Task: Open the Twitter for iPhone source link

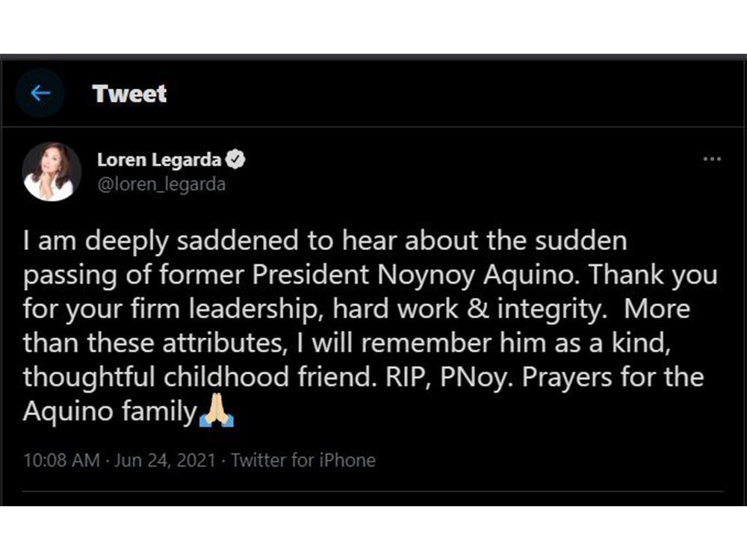Action: click(x=302, y=461)
